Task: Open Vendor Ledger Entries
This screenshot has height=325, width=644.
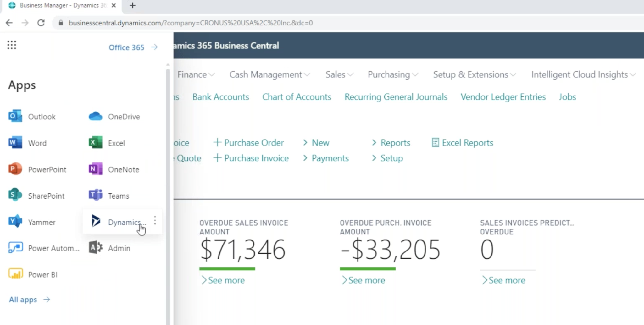Action: (503, 97)
